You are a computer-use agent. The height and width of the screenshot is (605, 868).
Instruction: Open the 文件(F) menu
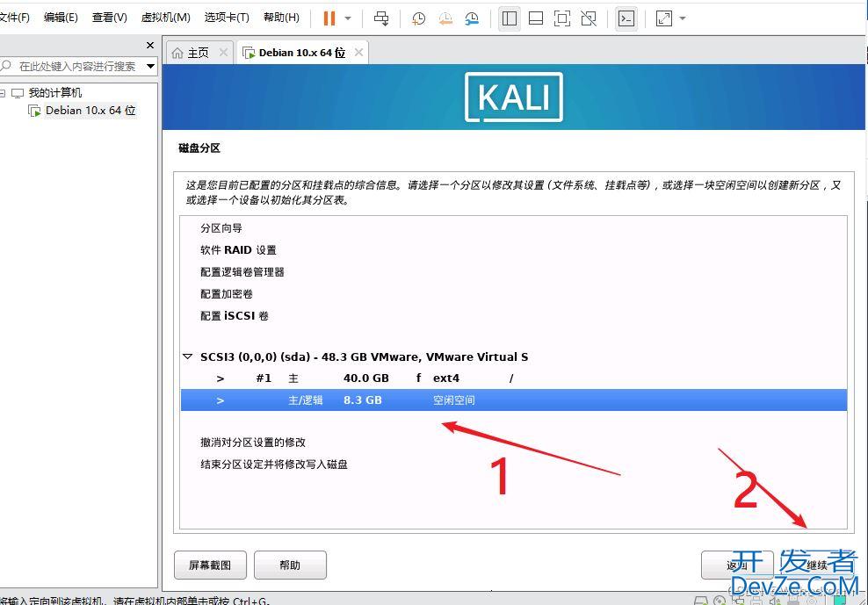pyautogui.click(x=14, y=18)
